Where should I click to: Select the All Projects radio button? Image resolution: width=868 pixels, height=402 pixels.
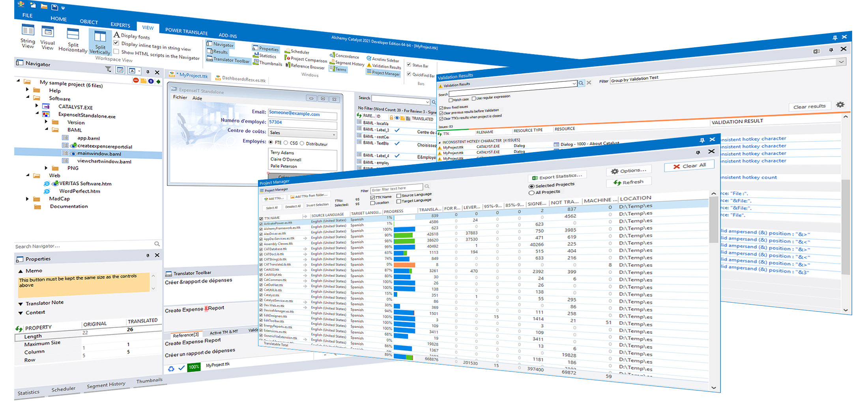pos(531,193)
